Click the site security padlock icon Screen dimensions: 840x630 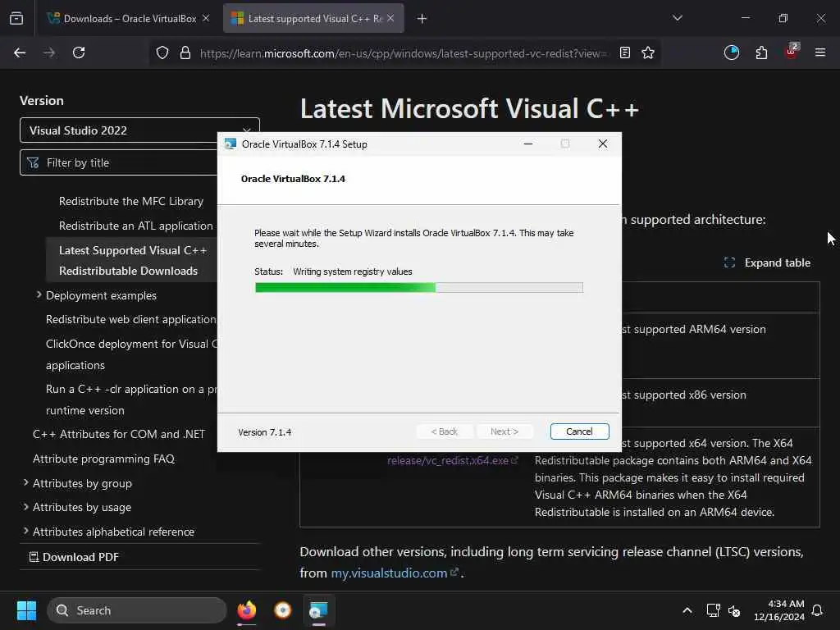click(x=185, y=52)
